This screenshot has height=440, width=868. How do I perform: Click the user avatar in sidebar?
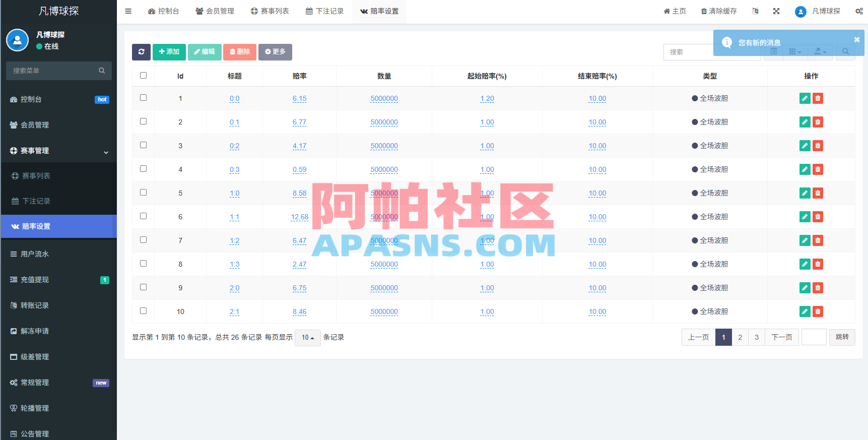pos(18,40)
